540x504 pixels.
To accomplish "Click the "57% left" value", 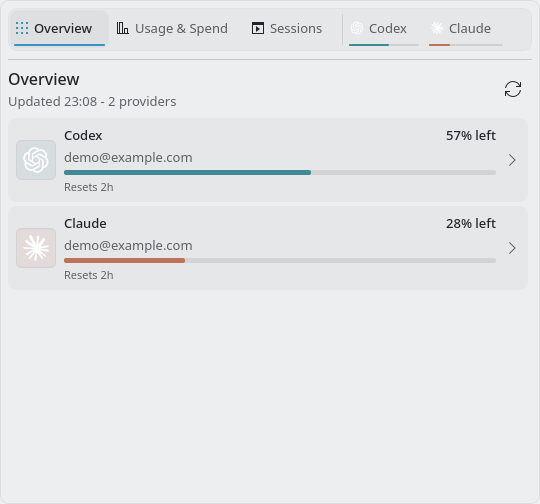I will click(471, 136).
